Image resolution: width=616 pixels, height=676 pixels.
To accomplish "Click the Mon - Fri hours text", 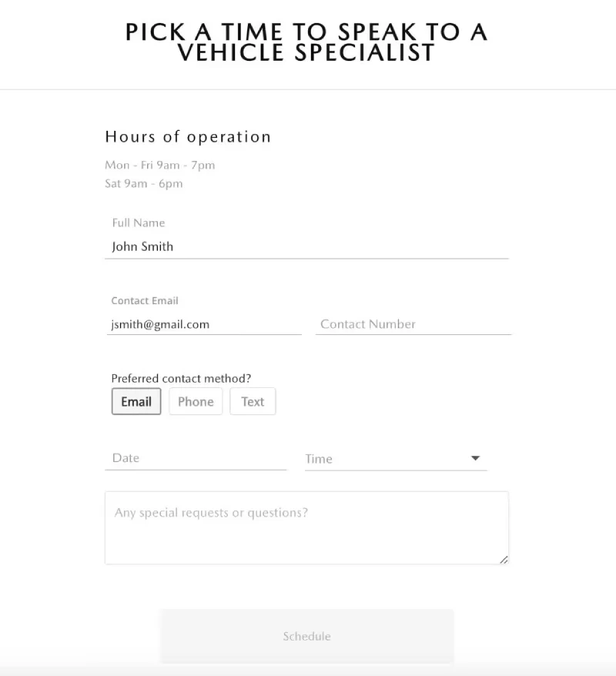I will click(159, 165).
